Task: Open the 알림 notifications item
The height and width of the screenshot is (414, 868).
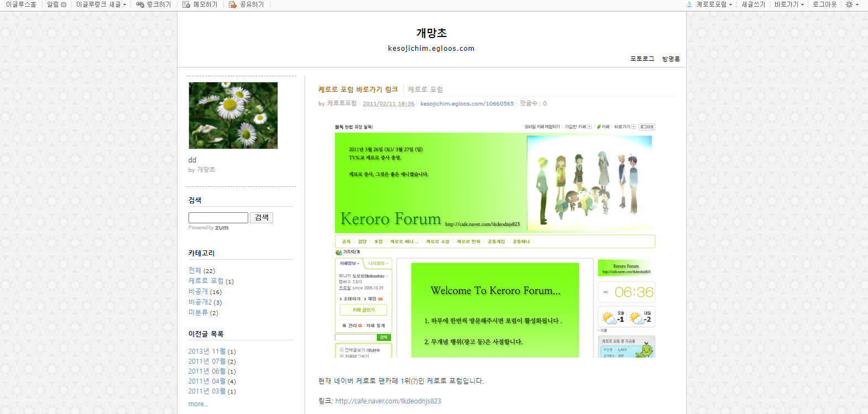Action: tap(56, 4)
